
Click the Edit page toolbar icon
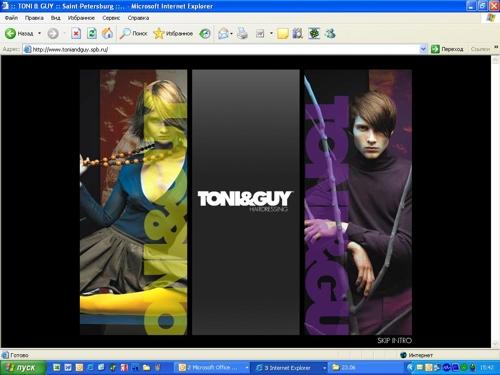tap(260, 33)
